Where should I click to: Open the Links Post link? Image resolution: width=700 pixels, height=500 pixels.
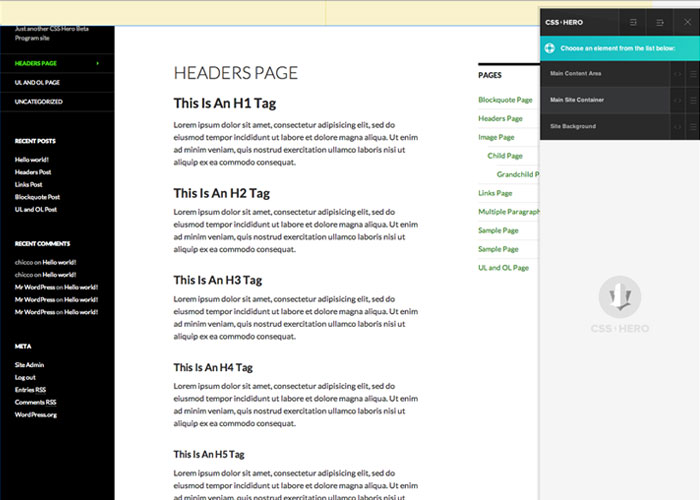point(29,185)
